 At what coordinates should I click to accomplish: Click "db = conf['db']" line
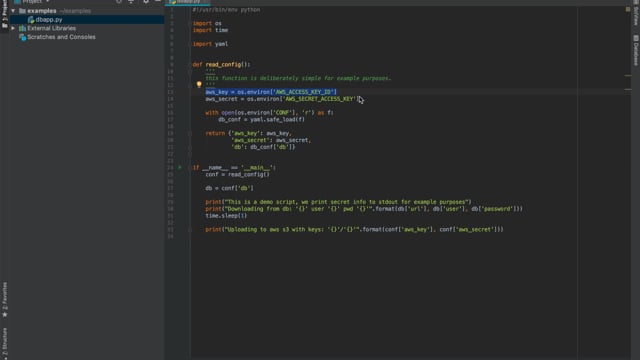pos(229,188)
